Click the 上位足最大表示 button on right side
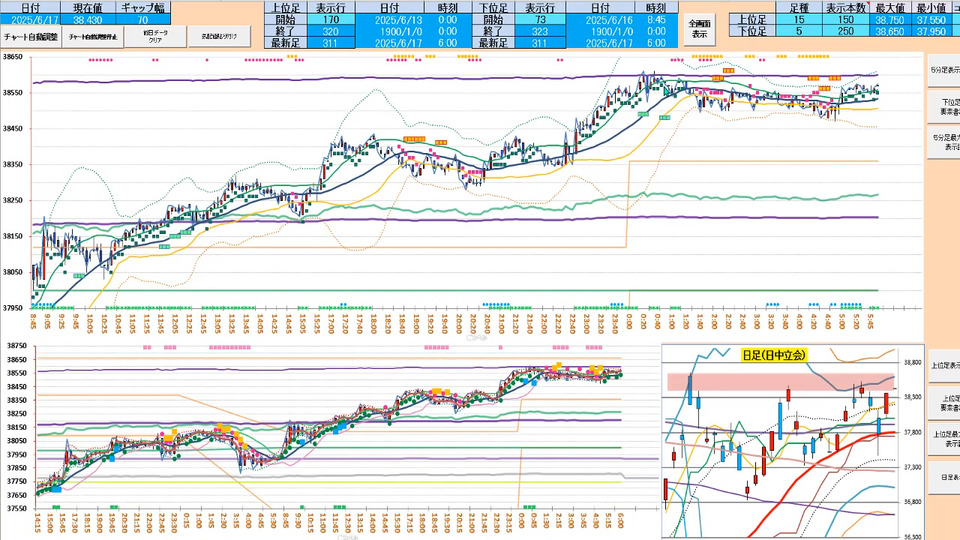Viewport: 960px width, 540px height. pos(943,438)
